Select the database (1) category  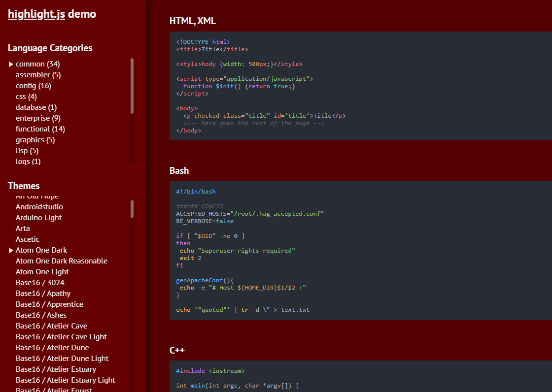pyautogui.click(x=36, y=107)
